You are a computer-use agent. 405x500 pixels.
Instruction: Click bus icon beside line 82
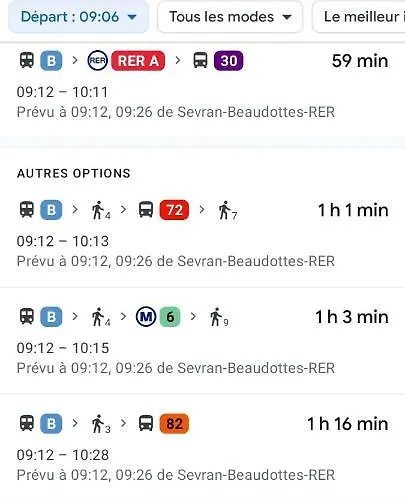pos(146,423)
